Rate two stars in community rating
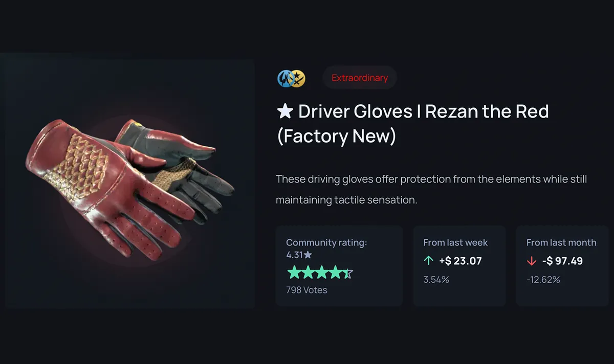 (x=307, y=272)
